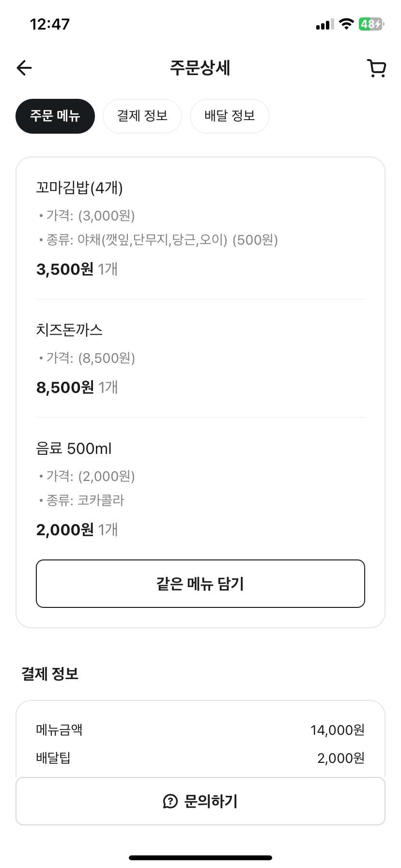Tap the 12:47 status bar clock
This screenshot has width=401, height=868.
[x=50, y=24]
